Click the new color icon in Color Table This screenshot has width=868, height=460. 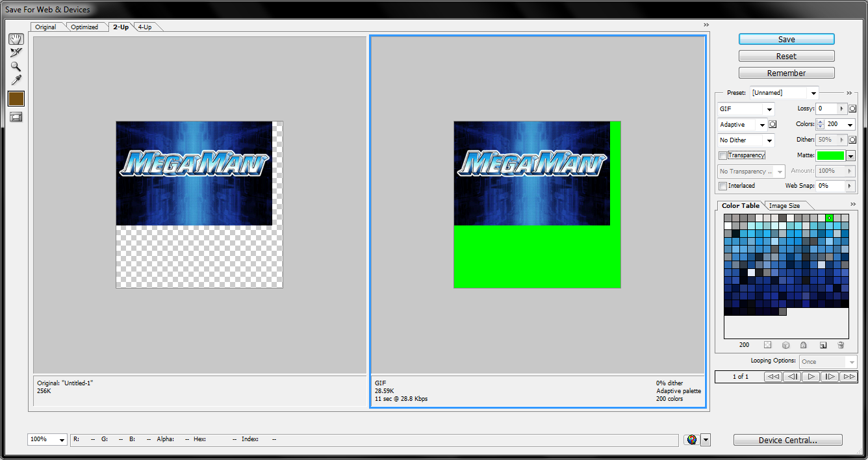point(823,345)
